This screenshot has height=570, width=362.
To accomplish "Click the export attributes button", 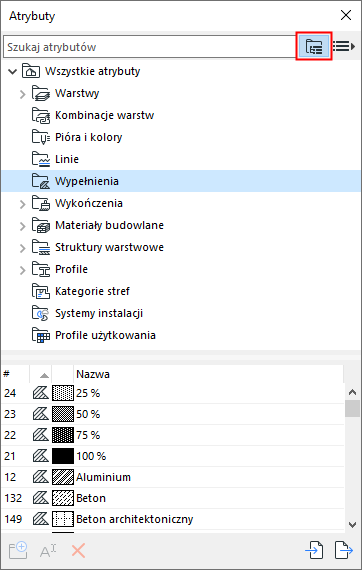I will (x=343, y=550).
